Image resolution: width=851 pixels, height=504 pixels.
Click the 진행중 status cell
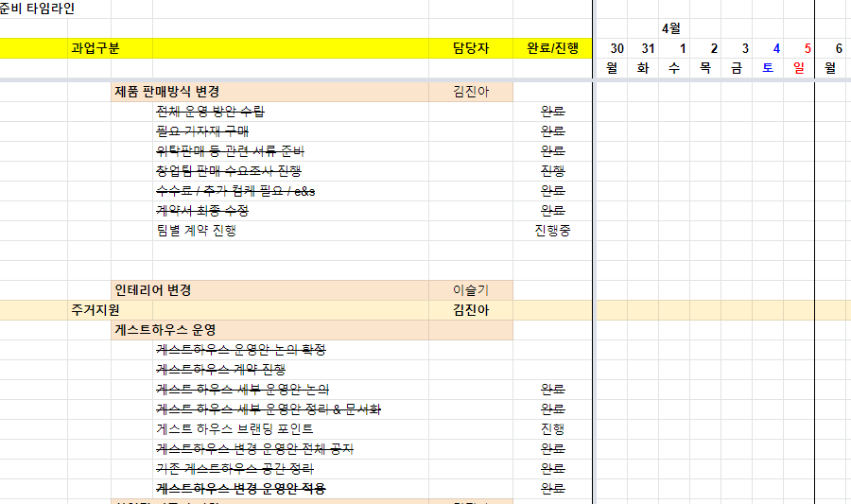pos(552,231)
